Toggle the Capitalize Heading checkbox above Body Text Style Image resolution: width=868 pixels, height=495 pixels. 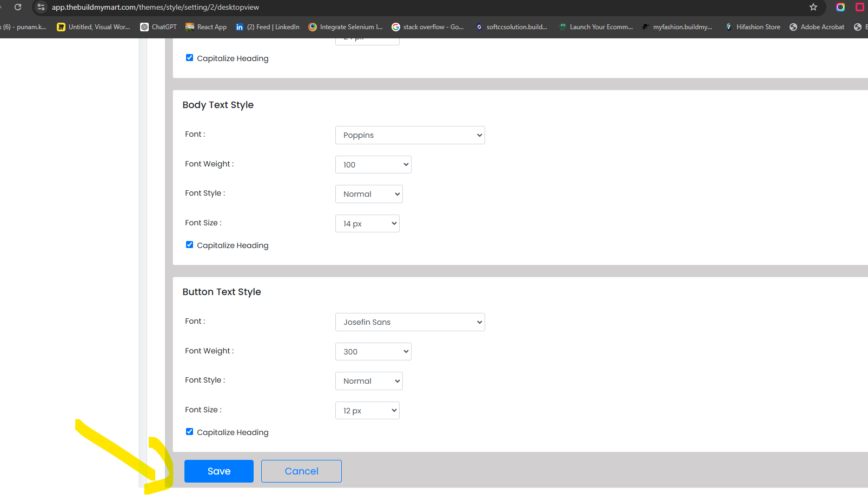pyautogui.click(x=189, y=58)
